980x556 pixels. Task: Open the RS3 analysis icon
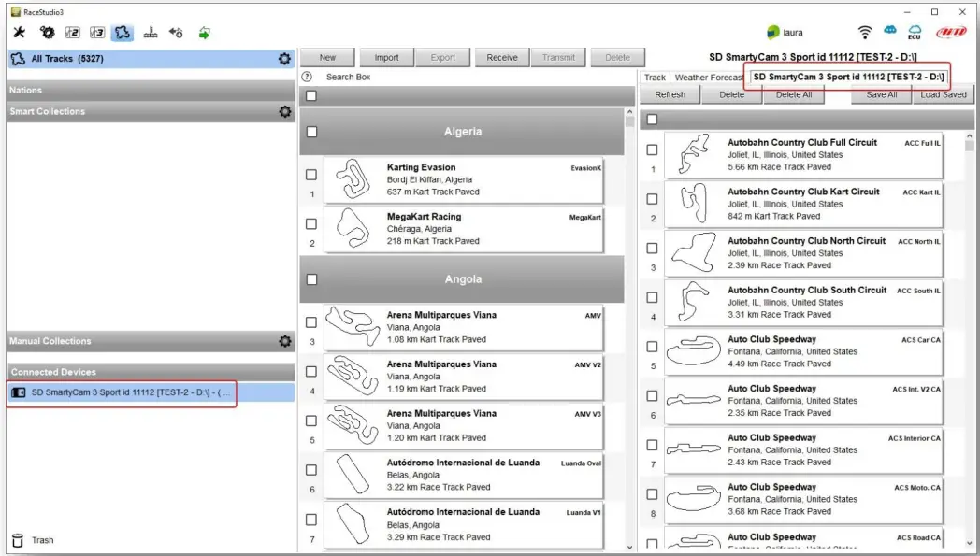tap(97, 33)
